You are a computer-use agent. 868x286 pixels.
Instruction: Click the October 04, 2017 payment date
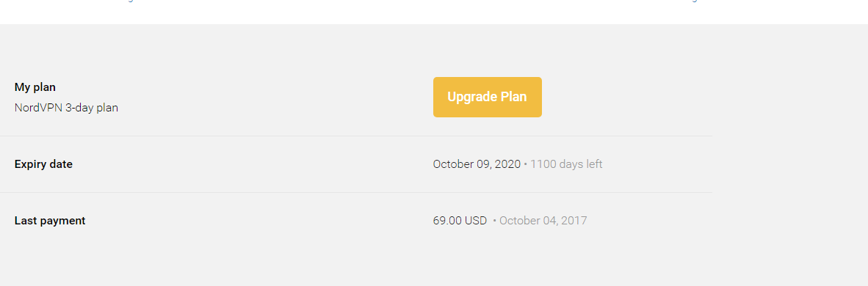pos(543,221)
